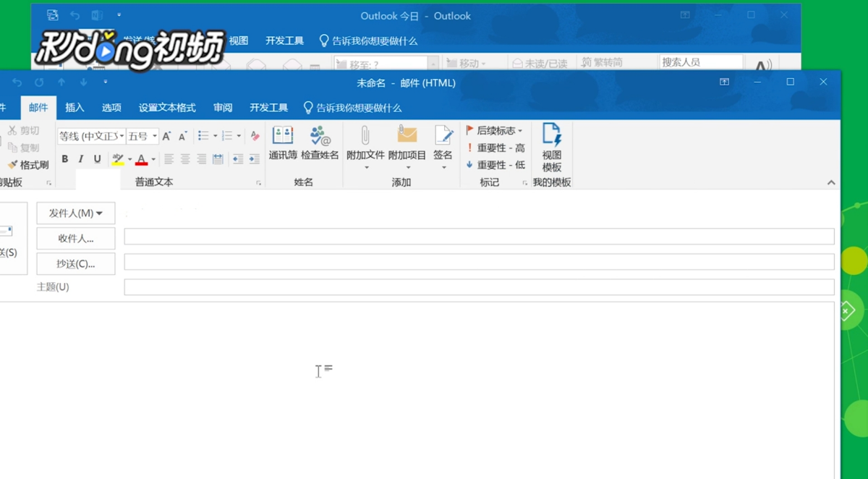
Task: Attach item (附加项目)
Action: click(407, 148)
